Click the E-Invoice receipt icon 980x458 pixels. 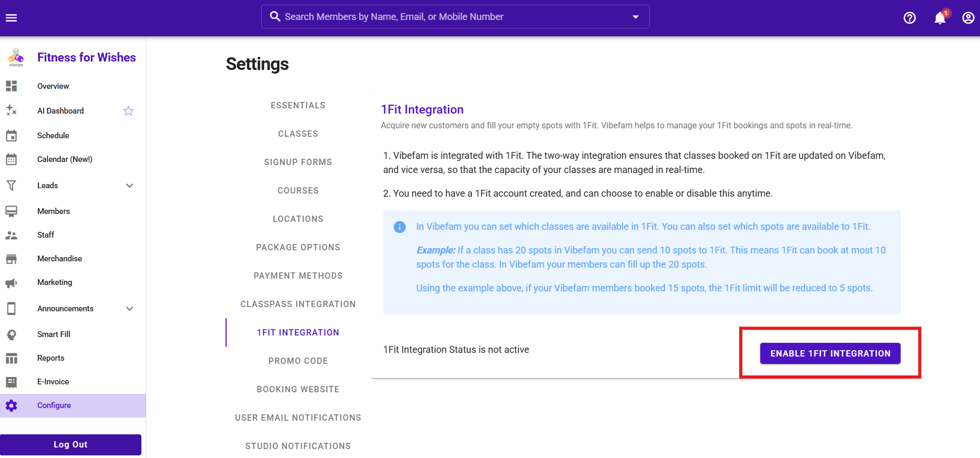coord(11,382)
